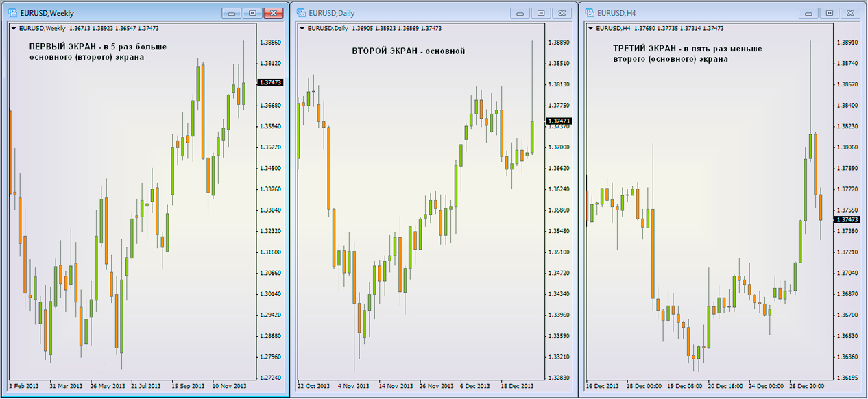The image size is (868, 399).
Task: Close the EURUSD,H4 chart window
Action: 849,13
